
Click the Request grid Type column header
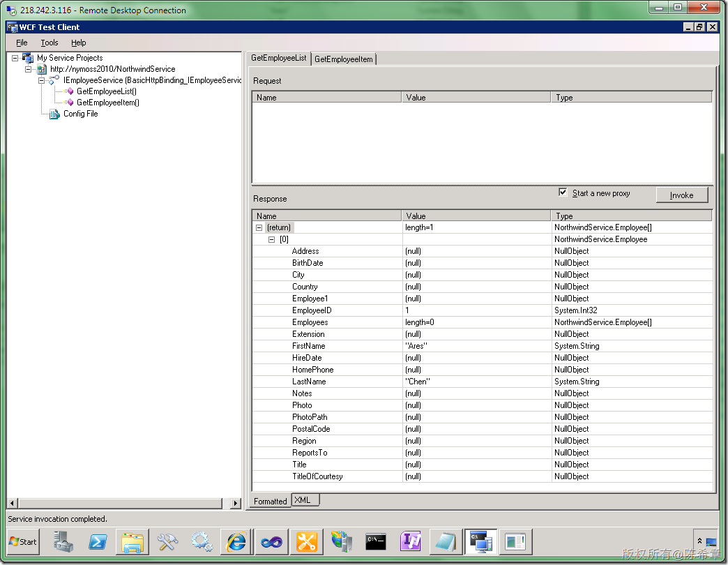point(632,98)
